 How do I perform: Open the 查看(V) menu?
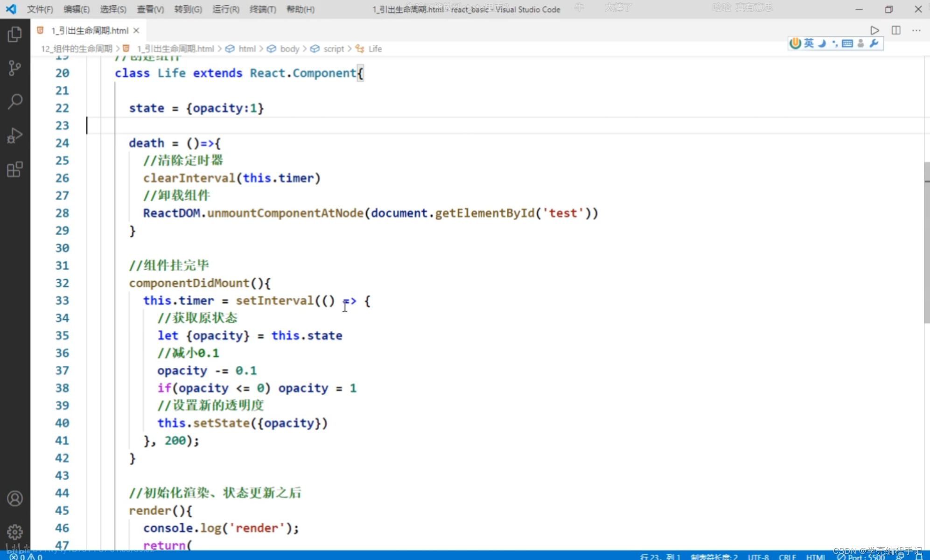[150, 9]
